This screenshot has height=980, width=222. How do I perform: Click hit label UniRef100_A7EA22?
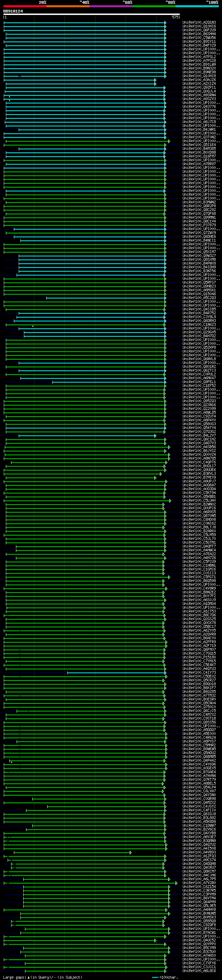pos(199,554)
